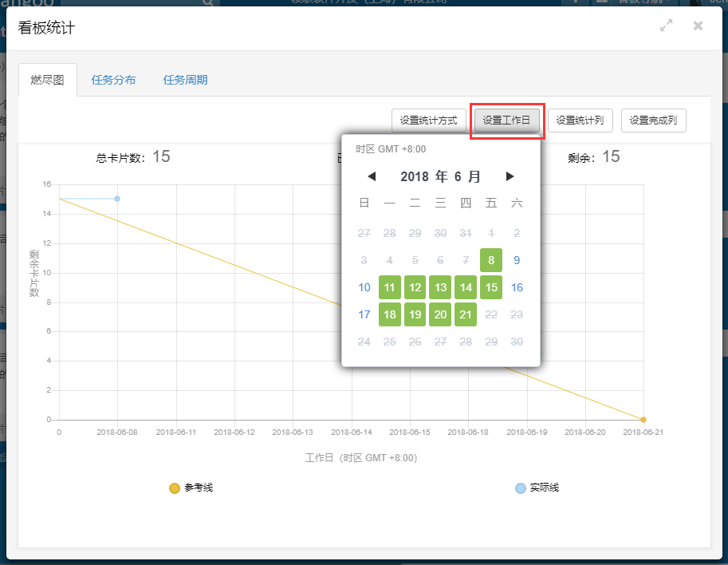This screenshot has height=565, width=728.
Task: Close the 看板统计 dialog
Action: pyautogui.click(x=698, y=26)
